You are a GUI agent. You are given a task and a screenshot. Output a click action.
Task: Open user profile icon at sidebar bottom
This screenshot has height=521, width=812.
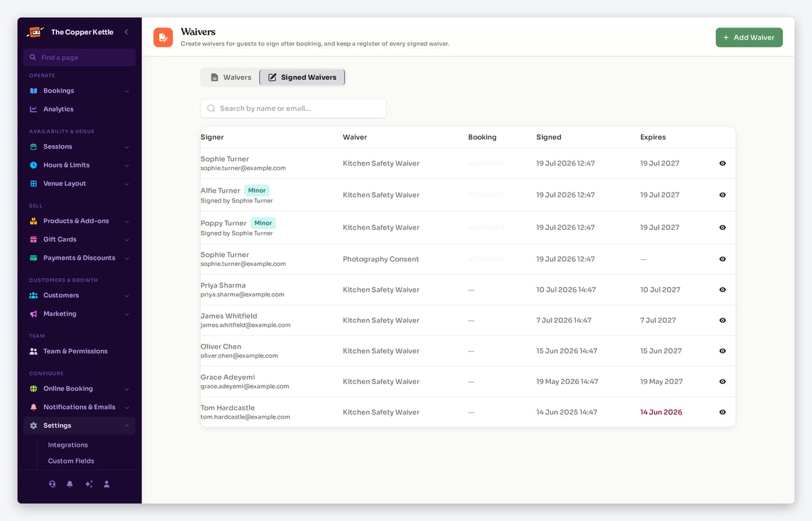click(107, 484)
